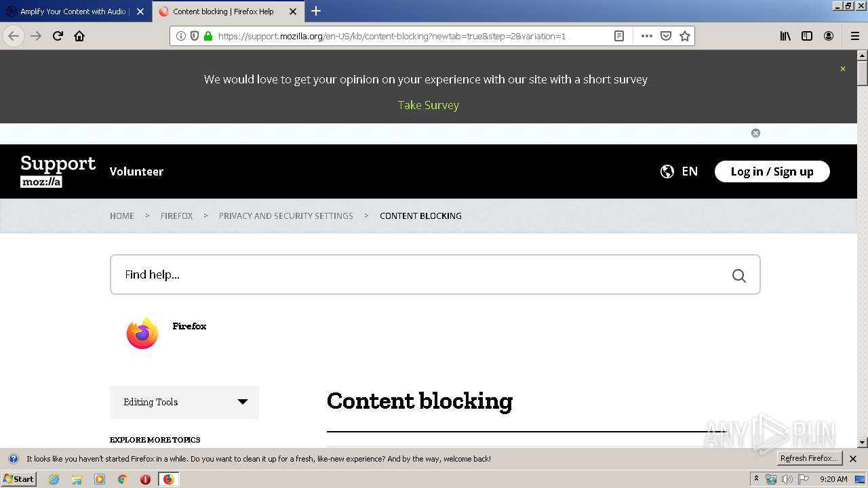This screenshot has width=868, height=488.
Task: Close the light banner with round x icon
Action: point(755,133)
